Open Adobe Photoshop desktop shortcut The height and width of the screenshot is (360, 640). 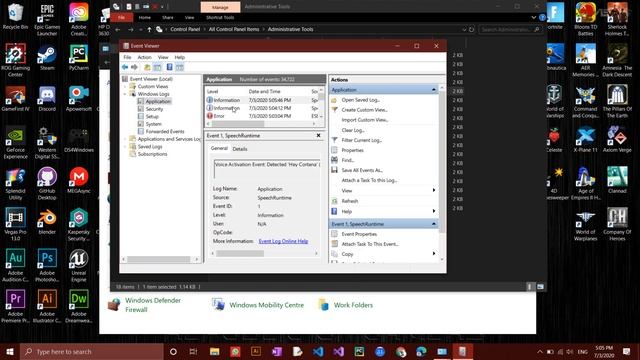coord(47,266)
